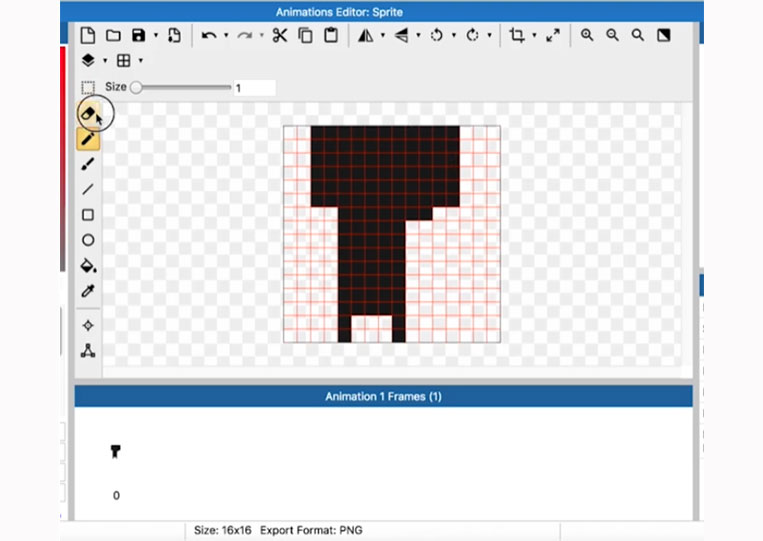Save the sprite with floppy icon
This screenshot has width=763, height=541.
(139, 35)
